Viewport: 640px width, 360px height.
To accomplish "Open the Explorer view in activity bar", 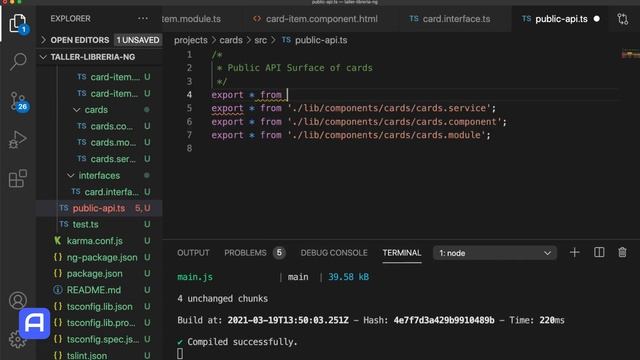I will coord(18,23).
